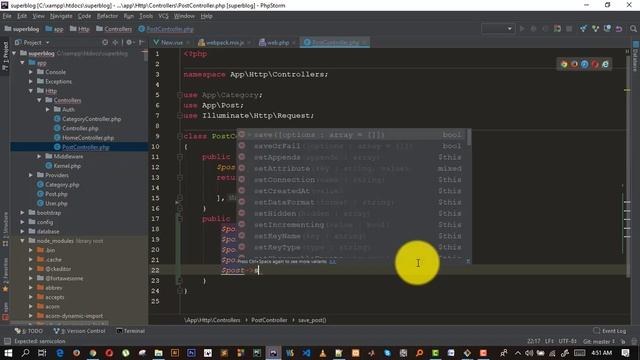Open the Refactor menu

[107, 16]
